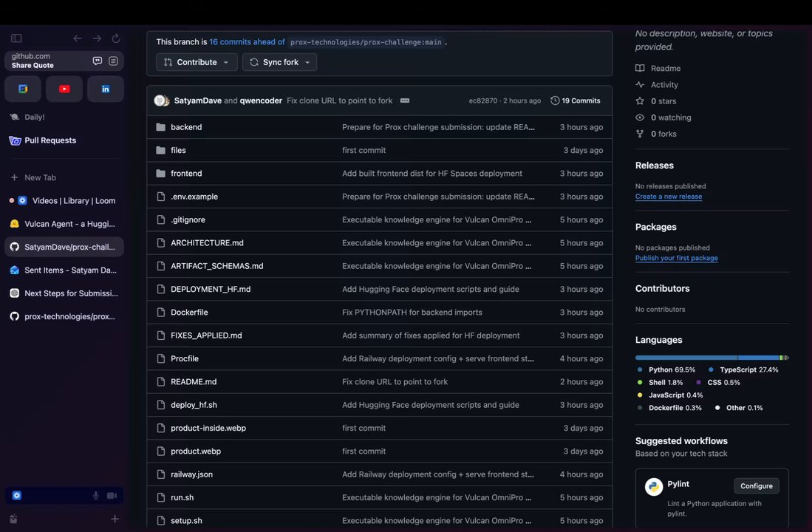812x532 pixels.
Task: Open commit 'Fix PYTHONPATH for backend imports'
Action: tap(412, 313)
